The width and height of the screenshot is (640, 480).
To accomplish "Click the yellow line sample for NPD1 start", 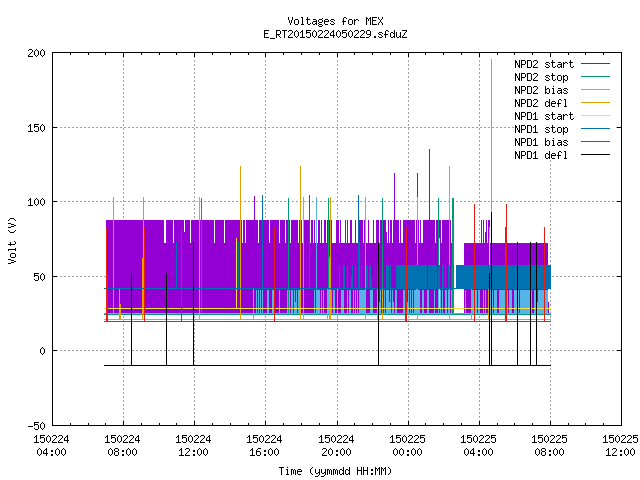I will [596, 116].
